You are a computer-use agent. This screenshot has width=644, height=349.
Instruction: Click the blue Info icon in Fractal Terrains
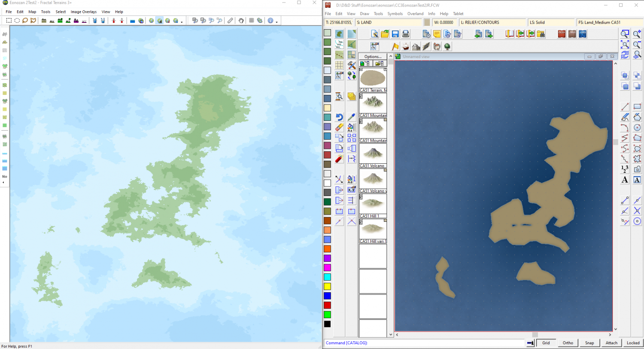(x=270, y=20)
